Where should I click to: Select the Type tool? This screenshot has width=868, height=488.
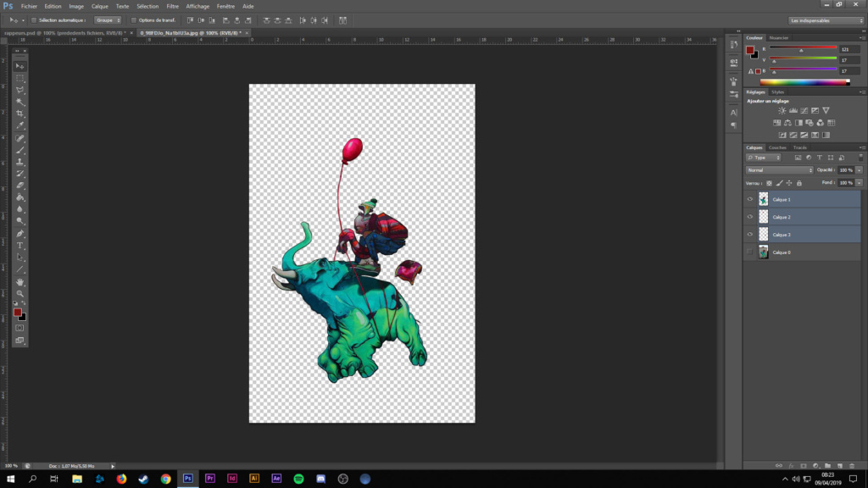[20, 246]
